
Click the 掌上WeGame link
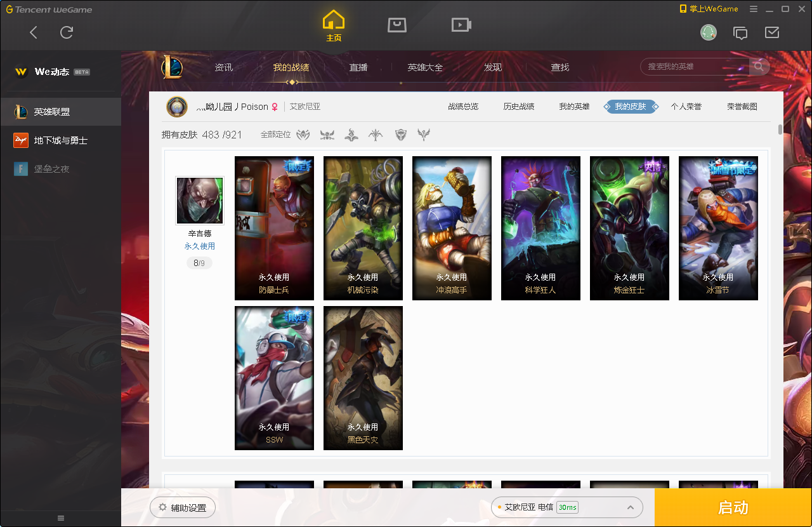click(709, 9)
